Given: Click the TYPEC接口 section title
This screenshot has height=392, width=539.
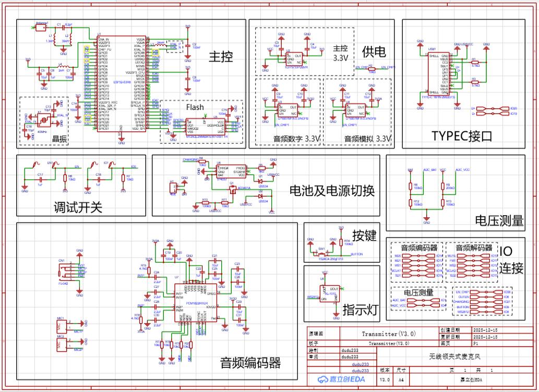Looking at the screenshot, I should coord(462,136).
